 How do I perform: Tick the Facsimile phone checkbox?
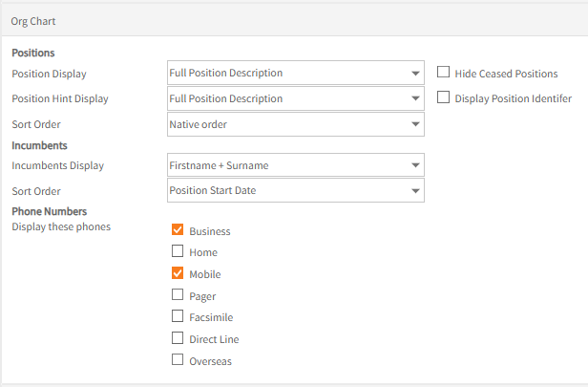pos(178,316)
